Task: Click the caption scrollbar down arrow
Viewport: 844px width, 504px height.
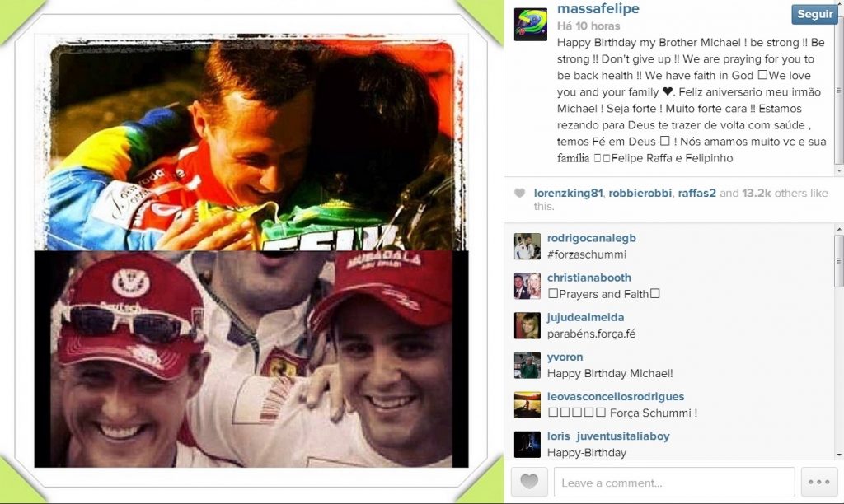Action: [x=839, y=170]
